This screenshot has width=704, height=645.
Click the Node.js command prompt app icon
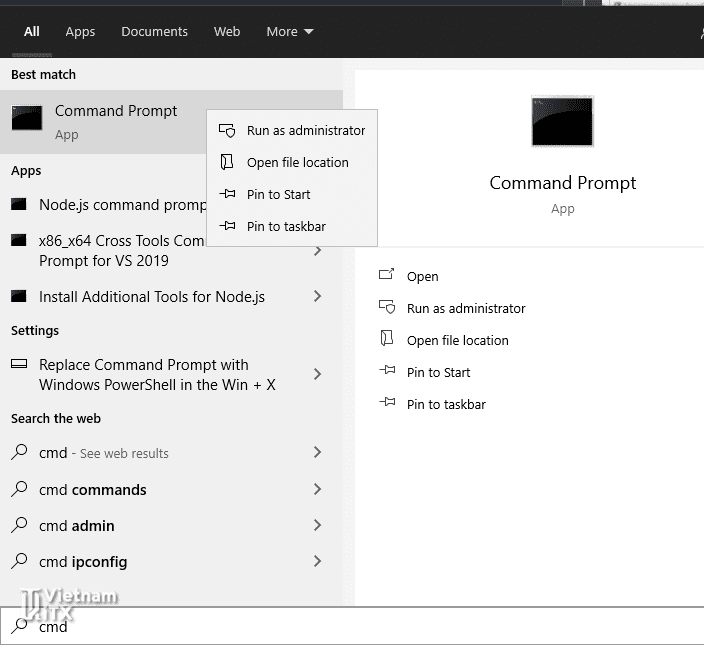[18, 205]
